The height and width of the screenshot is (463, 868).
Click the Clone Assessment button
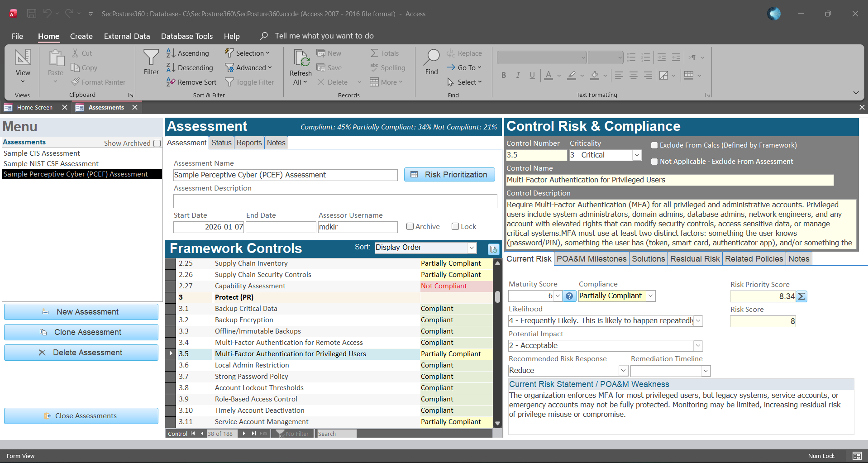81,332
